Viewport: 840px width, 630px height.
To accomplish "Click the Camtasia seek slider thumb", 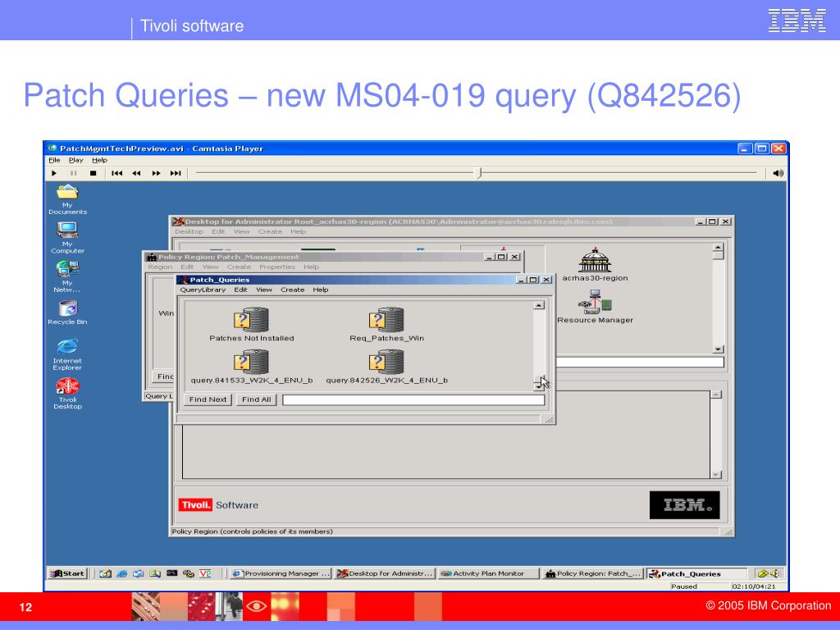I will pyautogui.click(x=479, y=172).
